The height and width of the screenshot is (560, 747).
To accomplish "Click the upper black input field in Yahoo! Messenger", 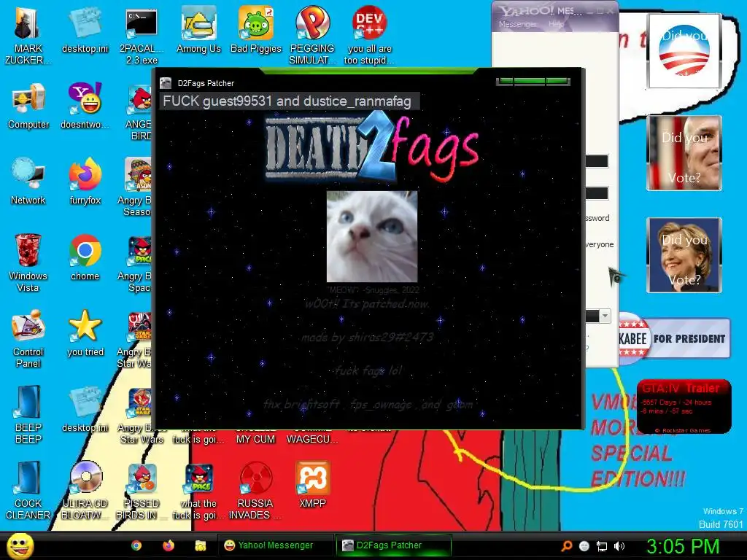I will coord(597,161).
